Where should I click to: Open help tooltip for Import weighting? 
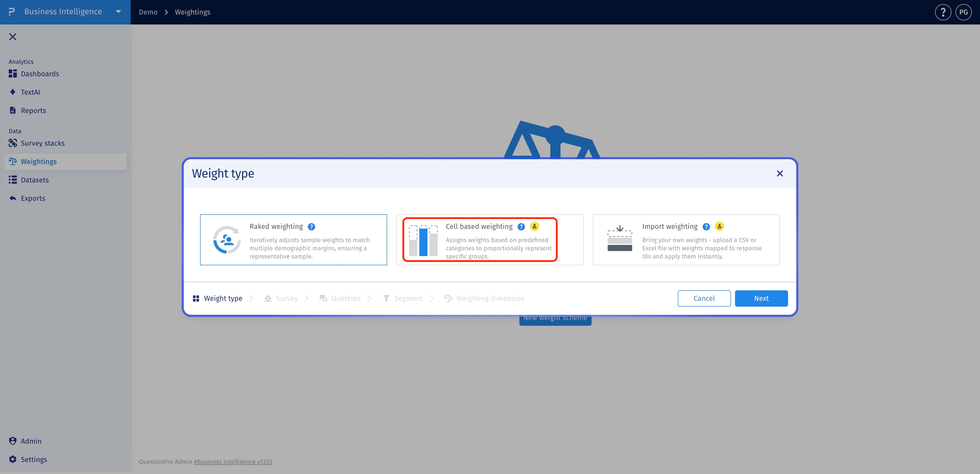pyautogui.click(x=706, y=227)
